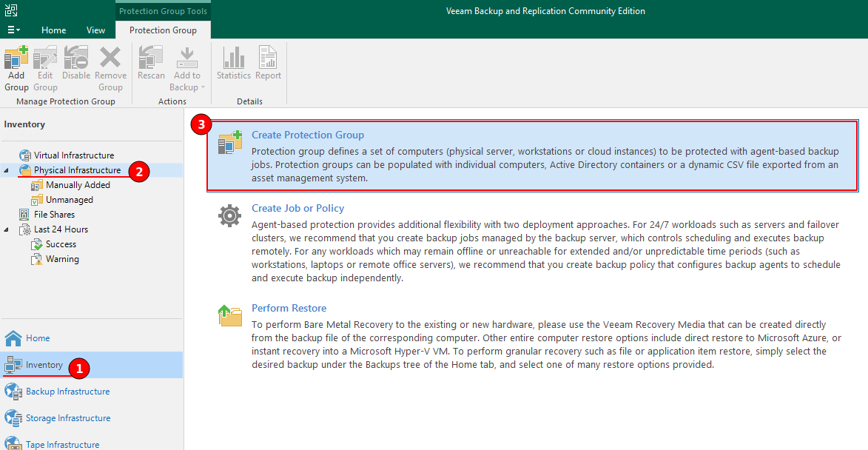Open the Report ribbon icon

[x=268, y=58]
